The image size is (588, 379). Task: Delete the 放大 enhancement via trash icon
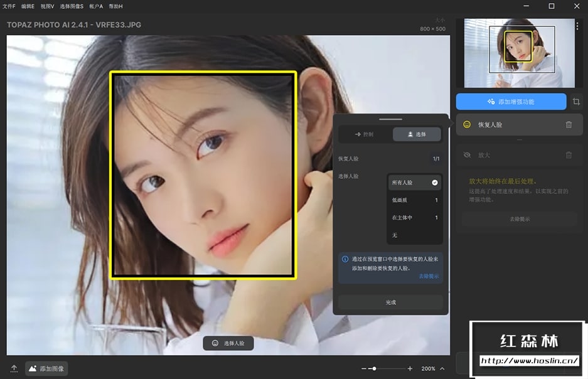tap(569, 155)
